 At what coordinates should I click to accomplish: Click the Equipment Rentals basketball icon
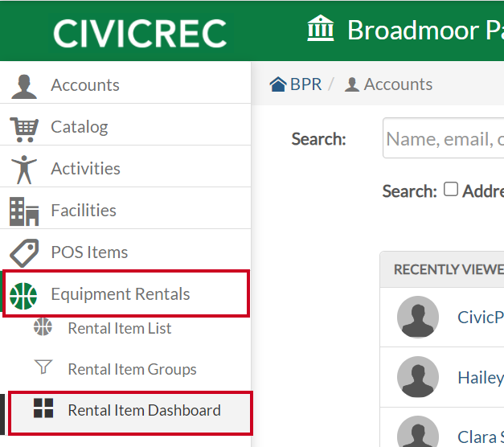pyautogui.click(x=23, y=296)
